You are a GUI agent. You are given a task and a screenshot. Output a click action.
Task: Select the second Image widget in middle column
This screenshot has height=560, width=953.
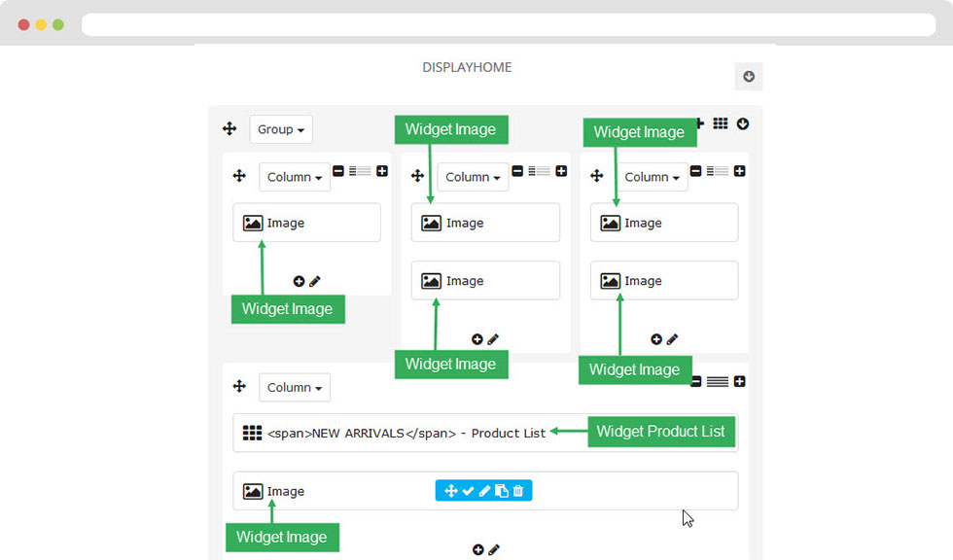[485, 281]
